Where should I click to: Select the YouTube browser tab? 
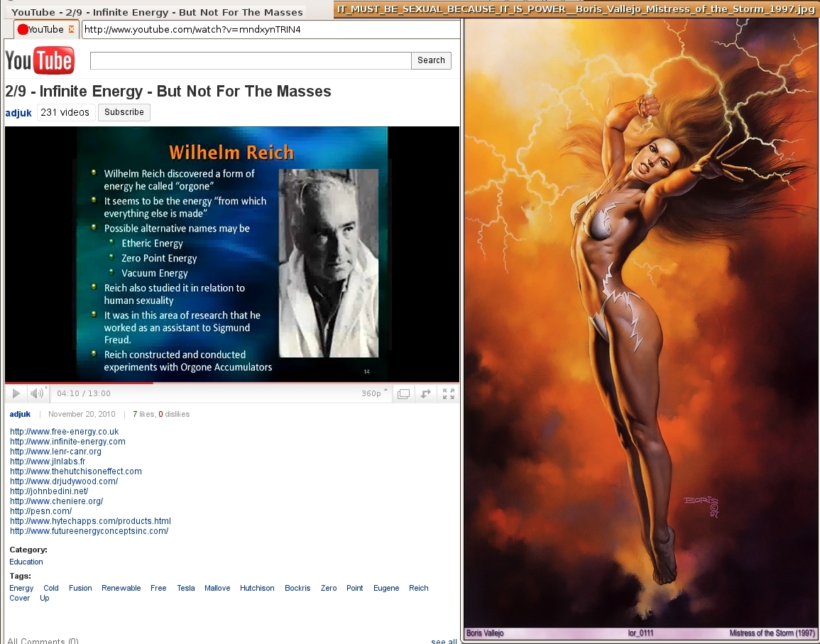(46, 29)
